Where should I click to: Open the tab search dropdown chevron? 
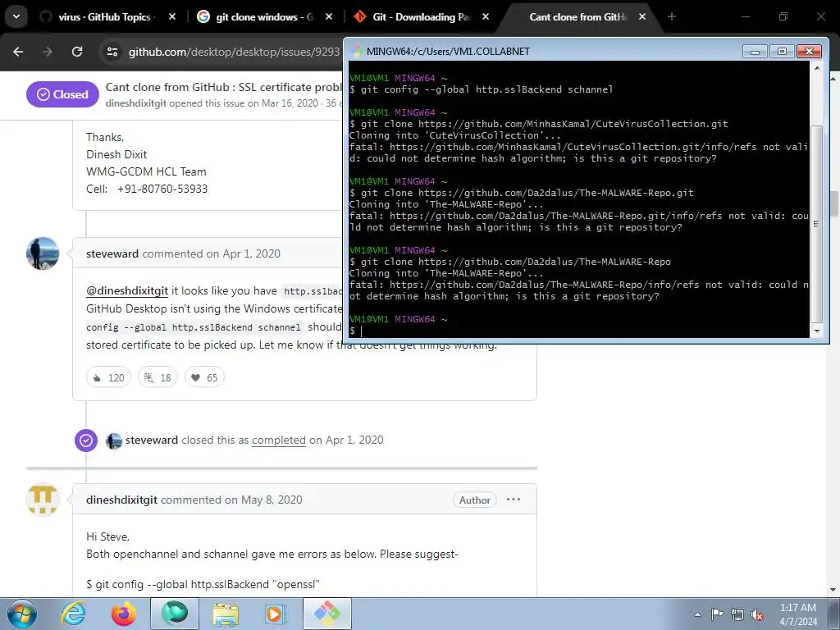16,16
